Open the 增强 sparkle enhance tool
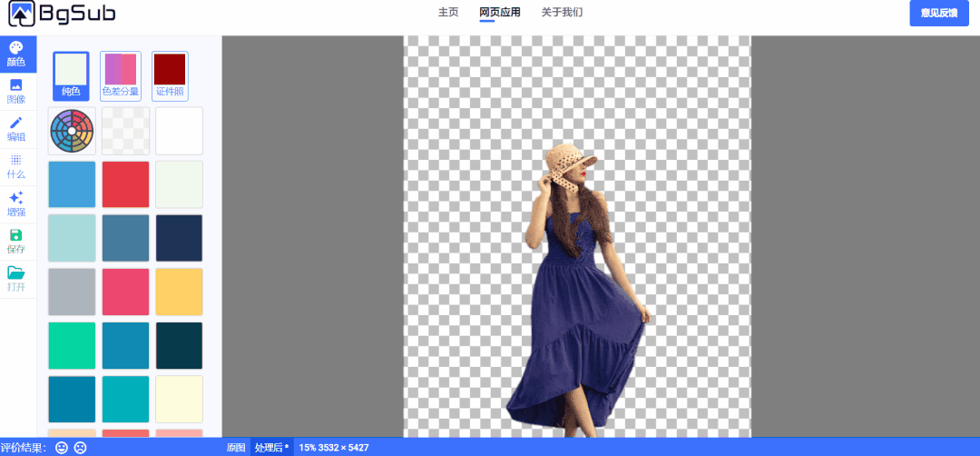The image size is (980, 456). click(x=16, y=203)
